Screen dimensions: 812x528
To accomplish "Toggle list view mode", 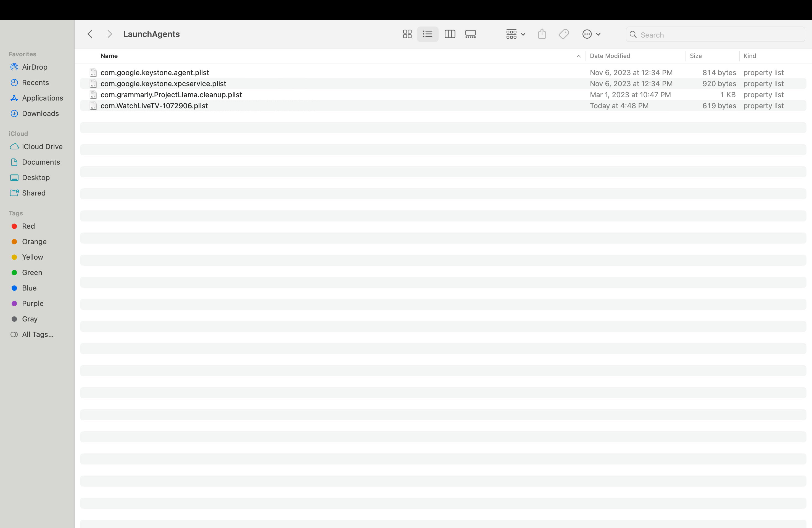I will 428,34.
